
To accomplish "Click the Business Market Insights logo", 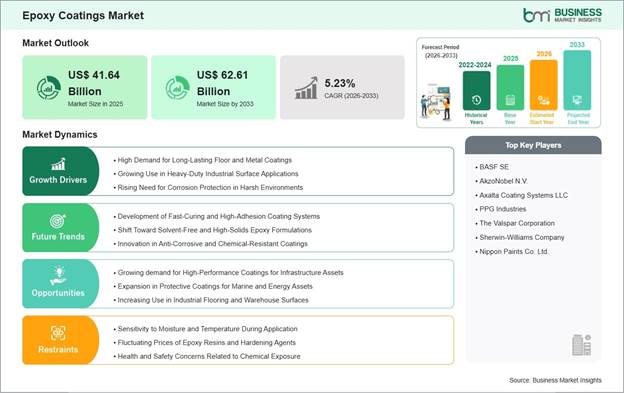I will (x=562, y=15).
